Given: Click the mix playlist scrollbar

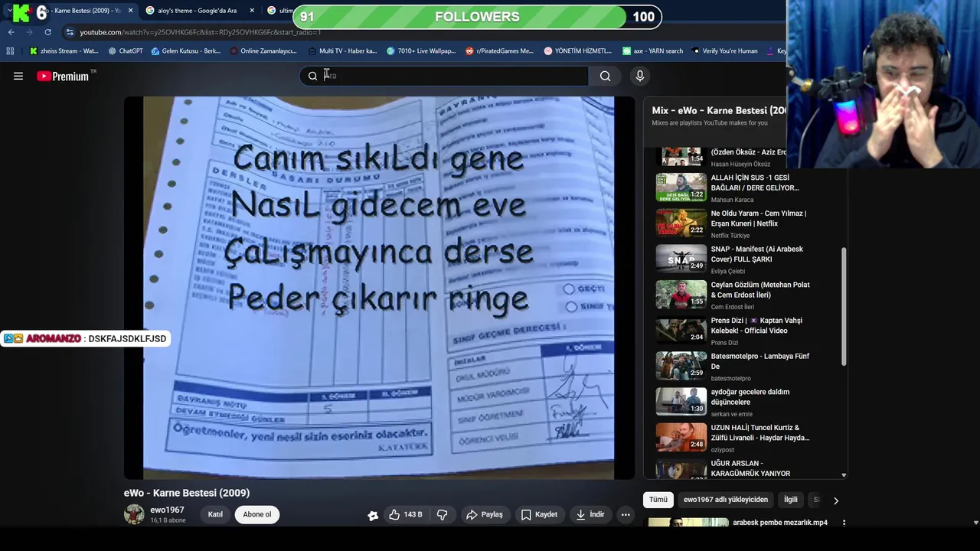Looking at the screenshot, I should [x=844, y=306].
